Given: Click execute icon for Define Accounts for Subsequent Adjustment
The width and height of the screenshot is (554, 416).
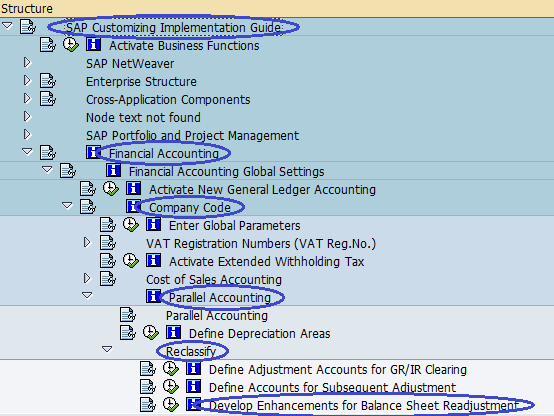Looking at the screenshot, I should pyautogui.click(x=171, y=387).
